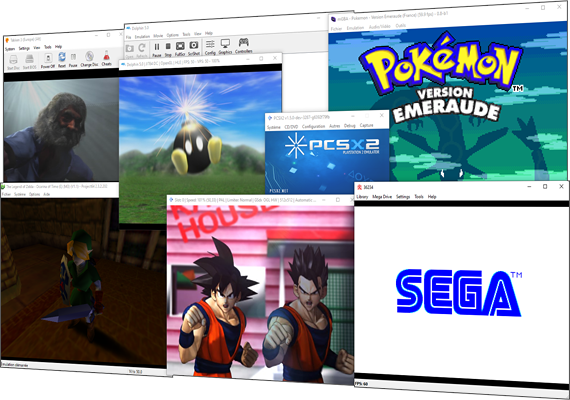Click the SEGA logo screen
This screenshot has height=400, width=570.
click(459, 293)
